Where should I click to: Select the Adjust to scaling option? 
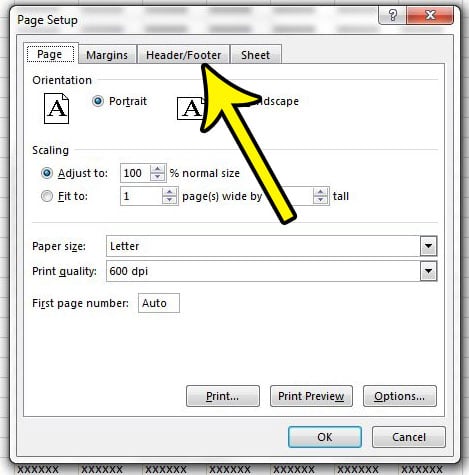click(x=47, y=173)
